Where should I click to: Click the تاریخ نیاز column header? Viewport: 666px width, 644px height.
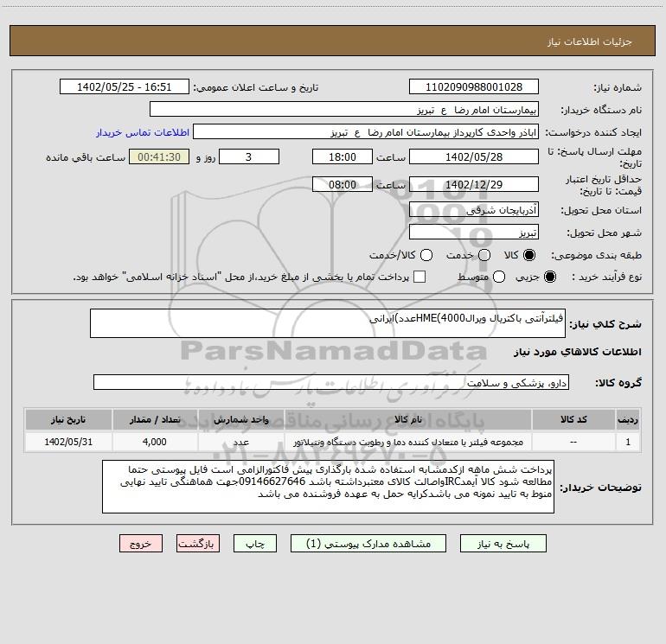pos(68,419)
